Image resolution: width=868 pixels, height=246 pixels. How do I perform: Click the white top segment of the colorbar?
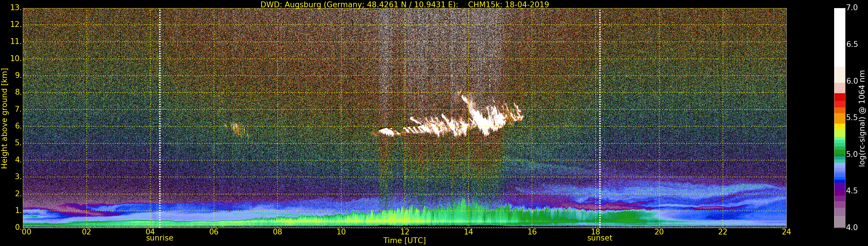839,37
